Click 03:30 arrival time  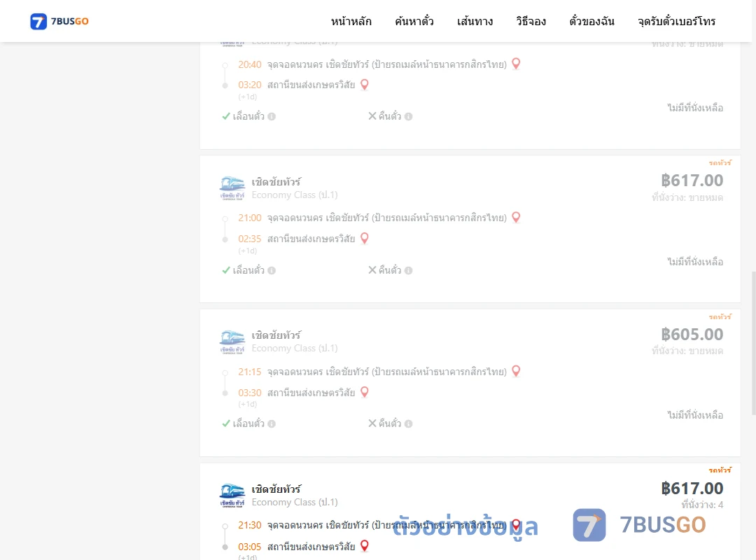[250, 393]
